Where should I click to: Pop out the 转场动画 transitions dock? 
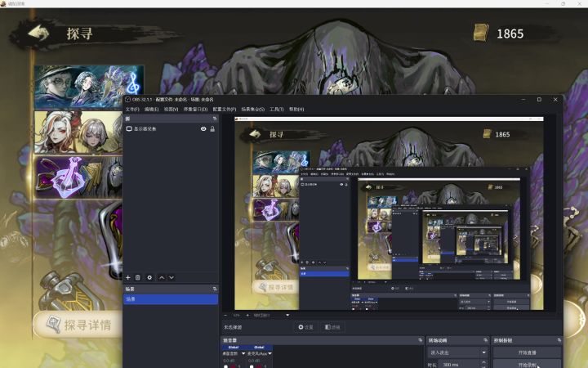click(486, 340)
